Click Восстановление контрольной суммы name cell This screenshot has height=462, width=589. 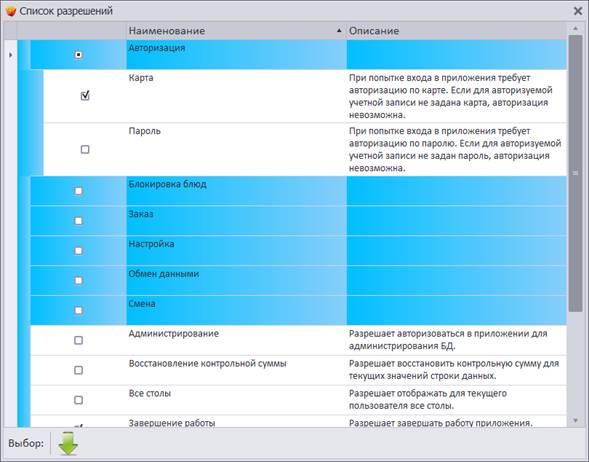click(236, 370)
